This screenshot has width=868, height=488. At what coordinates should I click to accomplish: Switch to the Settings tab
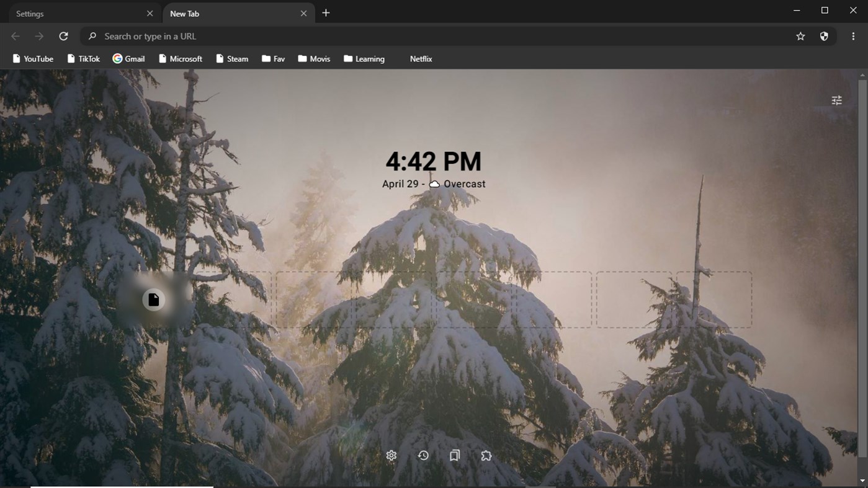tap(74, 13)
